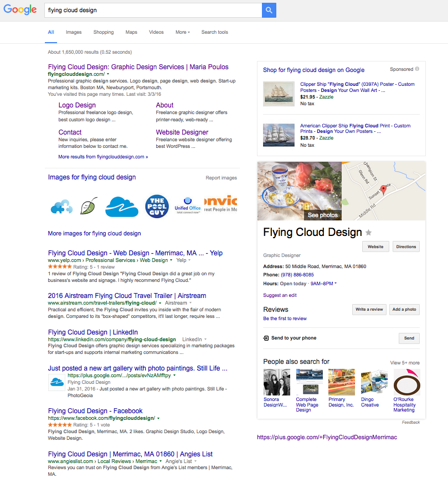Switch to the Shopping tab
The height and width of the screenshot is (483, 448).
tap(104, 32)
